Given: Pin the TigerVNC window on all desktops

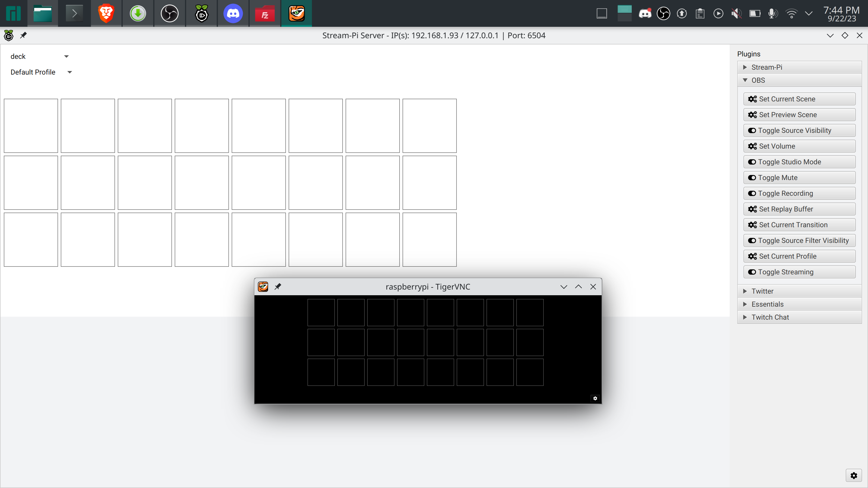Looking at the screenshot, I should (278, 287).
